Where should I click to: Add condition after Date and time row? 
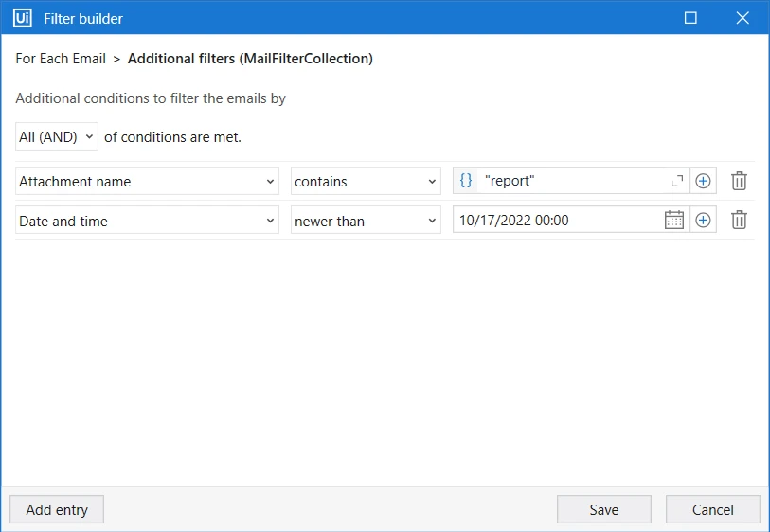pos(703,220)
